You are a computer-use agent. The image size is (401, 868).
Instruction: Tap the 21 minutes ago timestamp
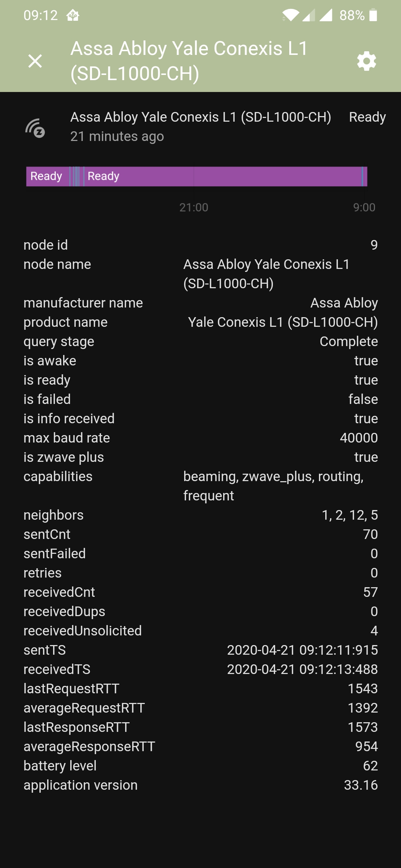click(x=117, y=137)
